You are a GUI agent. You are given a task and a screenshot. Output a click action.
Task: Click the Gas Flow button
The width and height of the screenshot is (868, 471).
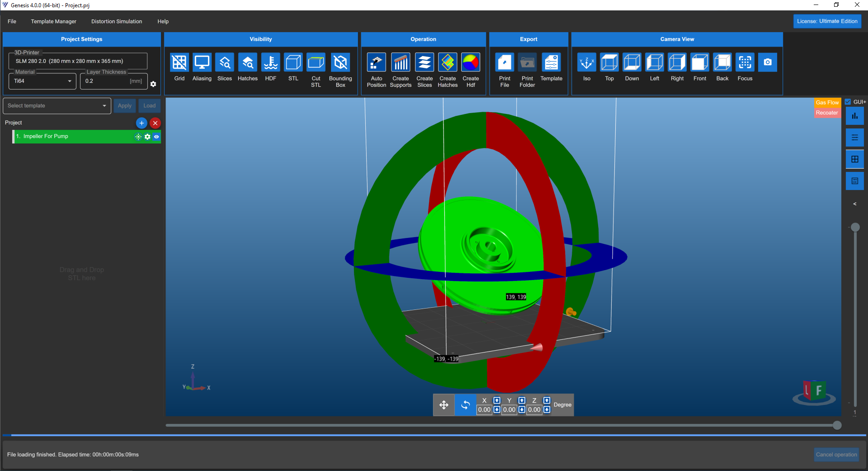[827, 103]
